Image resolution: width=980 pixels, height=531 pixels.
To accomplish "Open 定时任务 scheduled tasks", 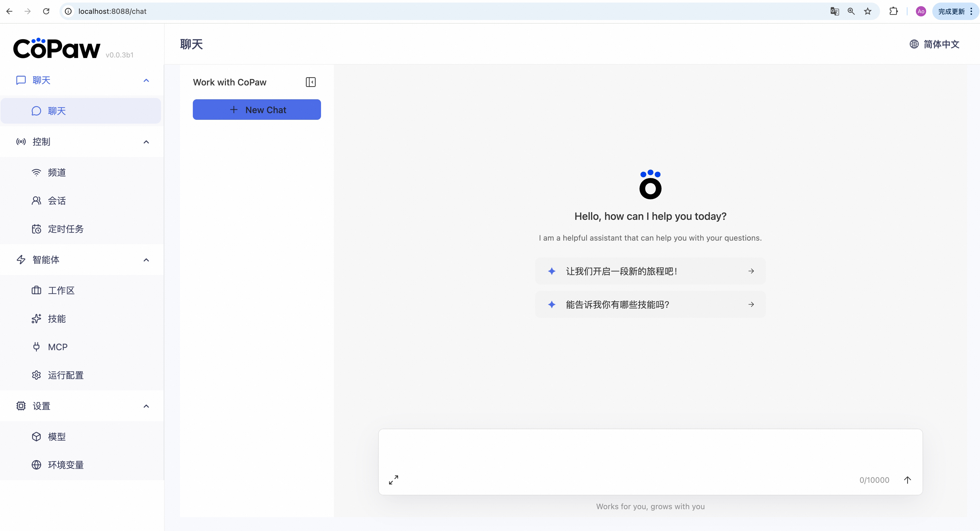I will tap(65, 229).
